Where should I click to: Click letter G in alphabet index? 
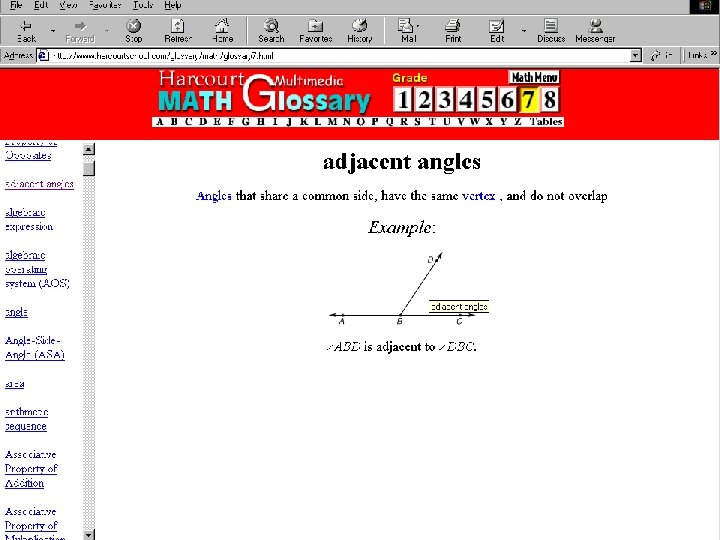(x=246, y=122)
